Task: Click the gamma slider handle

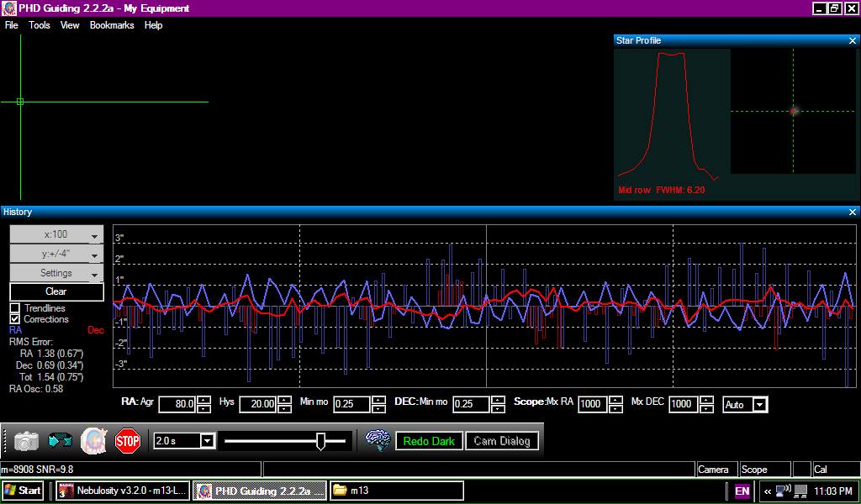Action: click(x=320, y=441)
